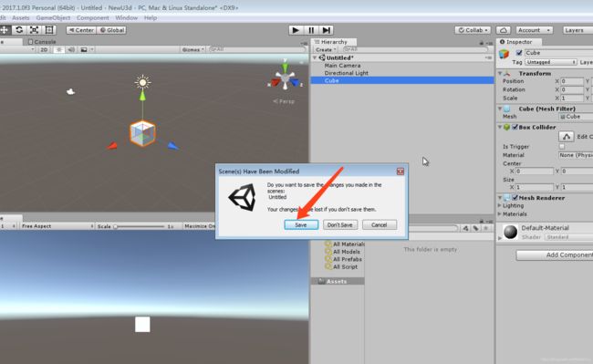Click the orientation gizmo blue Z axis
The height and width of the screenshot is (364, 593).
(295, 82)
